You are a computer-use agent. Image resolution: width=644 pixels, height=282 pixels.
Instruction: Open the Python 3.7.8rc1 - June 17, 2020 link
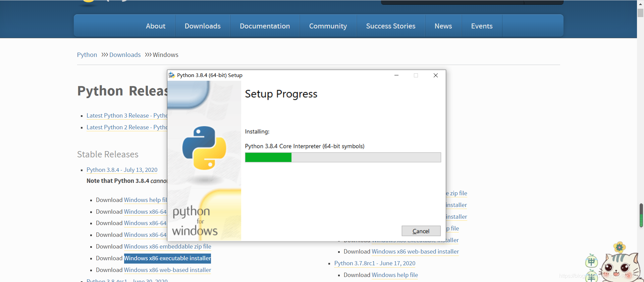coord(375,263)
